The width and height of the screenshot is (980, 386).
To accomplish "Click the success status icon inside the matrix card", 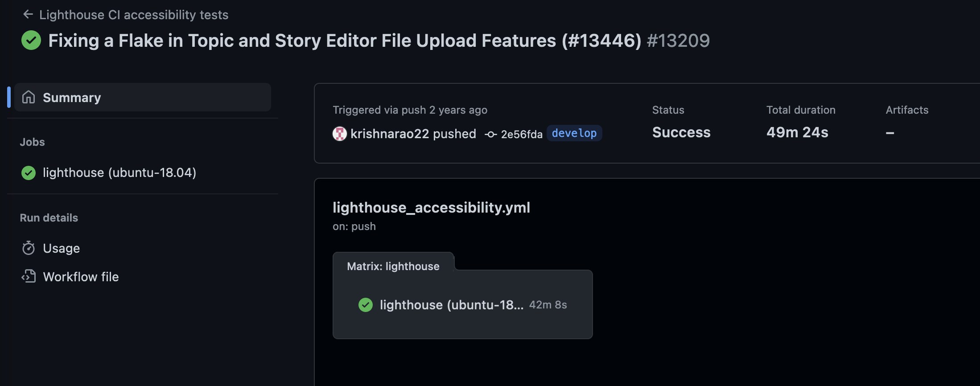I will [x=366, y=305].
